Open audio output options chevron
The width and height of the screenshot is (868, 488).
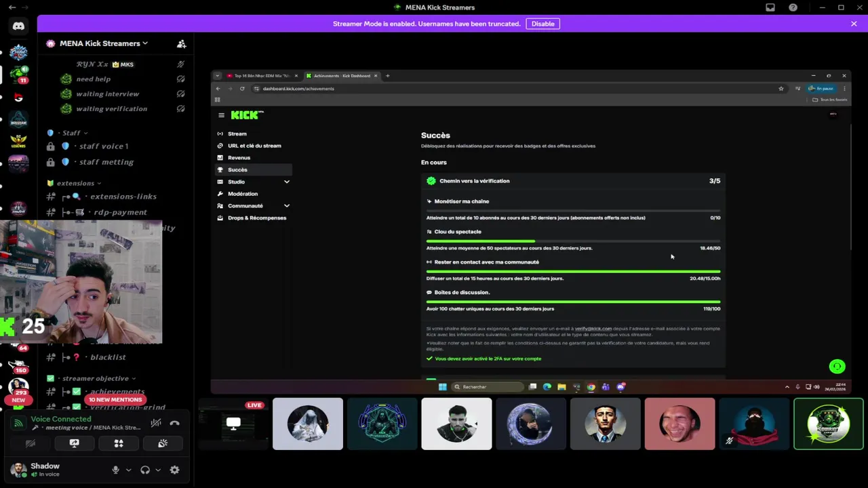pyautogui.click(x=158, y=470)
